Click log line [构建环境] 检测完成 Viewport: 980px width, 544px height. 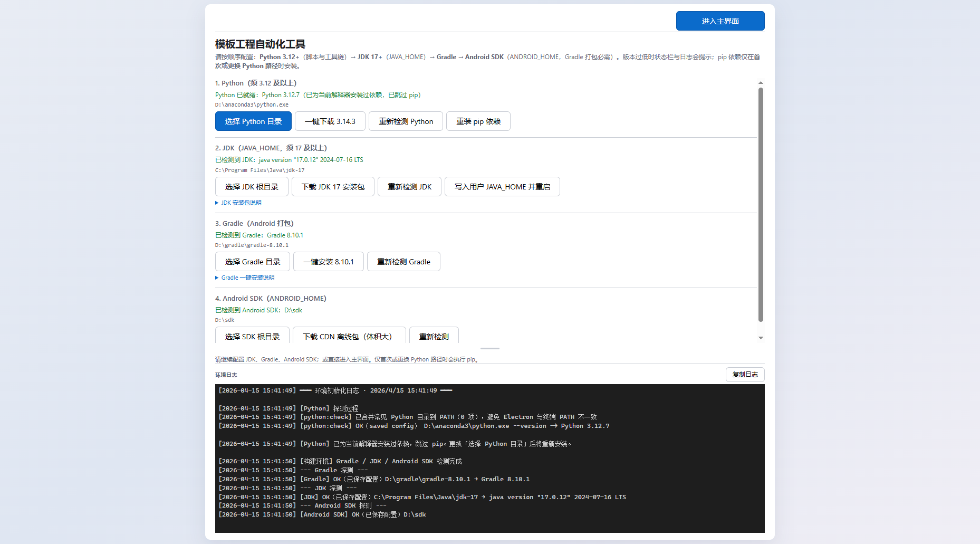(x=340, y=461)
